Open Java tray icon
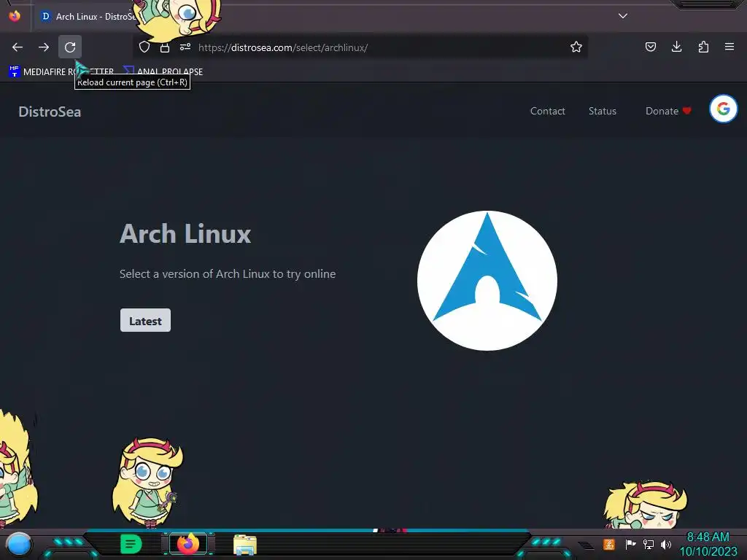The image size is (747, 560). pyautogui.click(x=609, y=544)
